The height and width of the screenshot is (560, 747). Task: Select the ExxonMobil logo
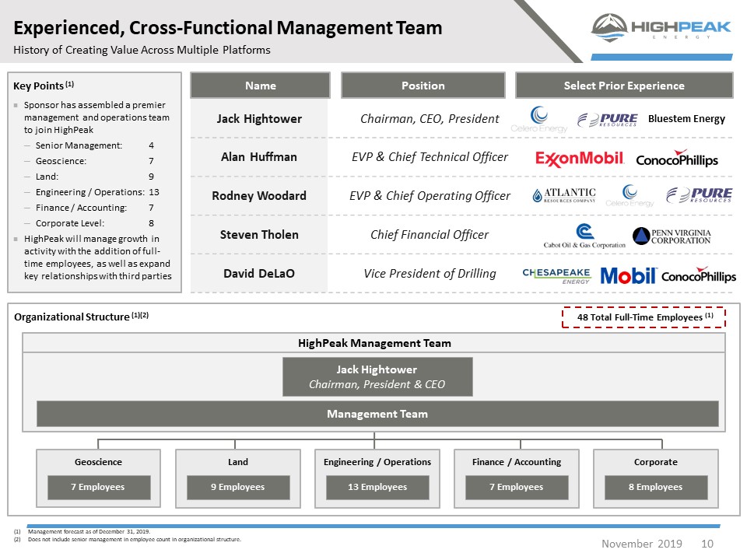[579, 159]
